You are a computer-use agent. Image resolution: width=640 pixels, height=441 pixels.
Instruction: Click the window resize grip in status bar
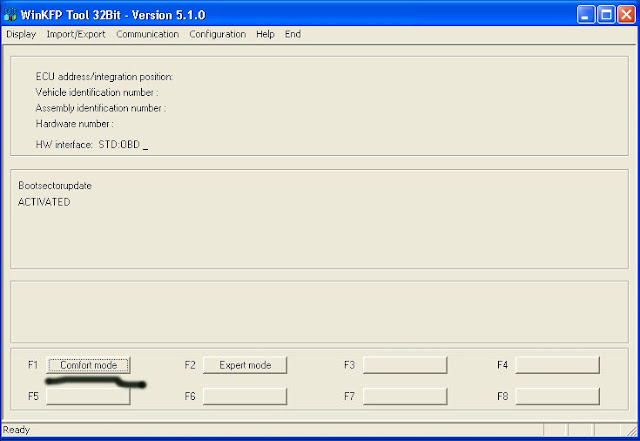click(631, 430)
